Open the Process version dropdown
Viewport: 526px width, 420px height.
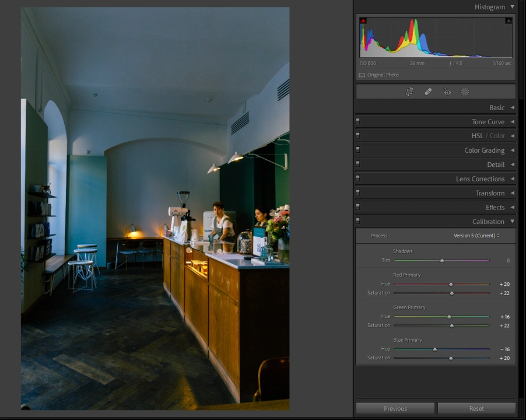tap(476, 236)
